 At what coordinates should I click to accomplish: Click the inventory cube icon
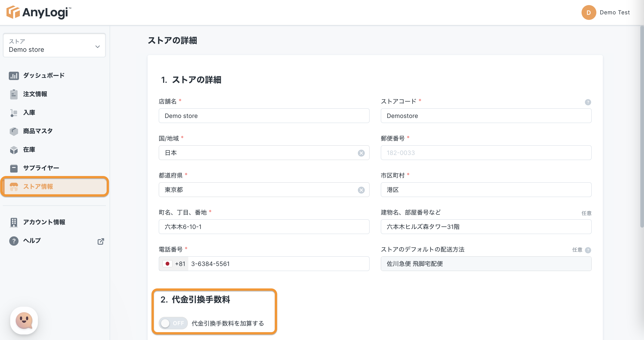[x=14, y=150]
